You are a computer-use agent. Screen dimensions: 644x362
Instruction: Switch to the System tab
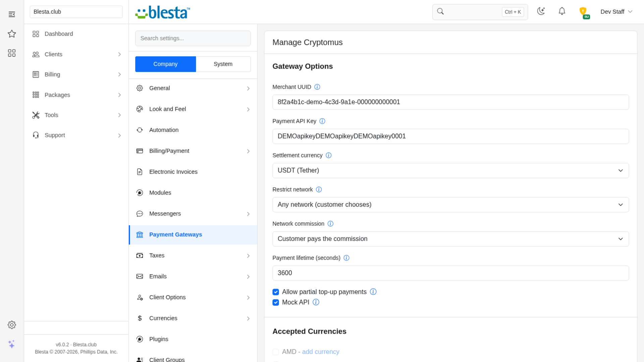click(223, 64)
